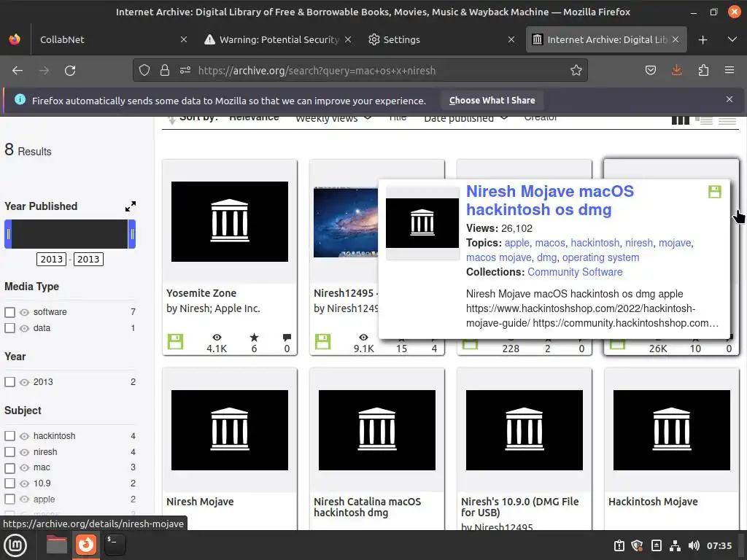Image resolution: width=747 pixels, height=560 pixels.
Task: Click the start year 2013 field
Action: tap(52, 259)
